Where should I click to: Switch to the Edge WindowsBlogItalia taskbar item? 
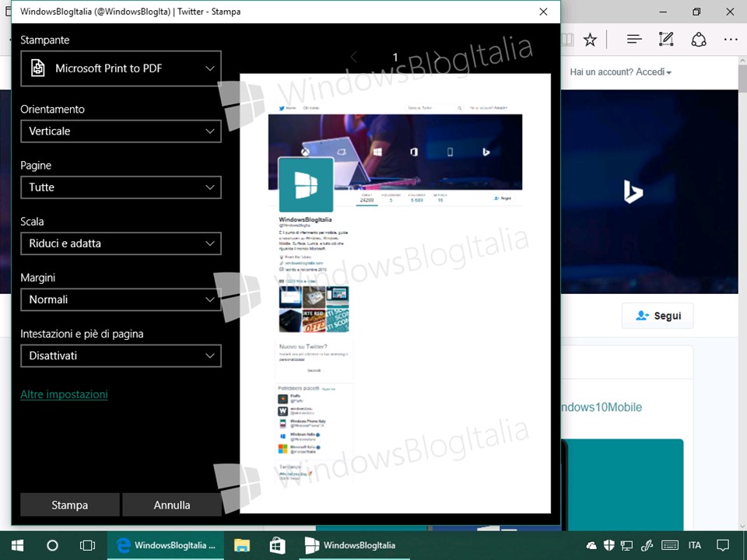(165, 545)
